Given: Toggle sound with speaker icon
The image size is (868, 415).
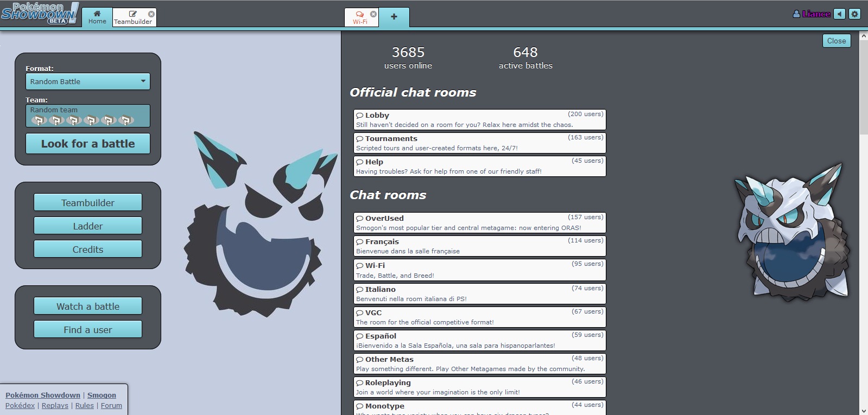Looking at the screenshot, I should [x=840, y=14].
